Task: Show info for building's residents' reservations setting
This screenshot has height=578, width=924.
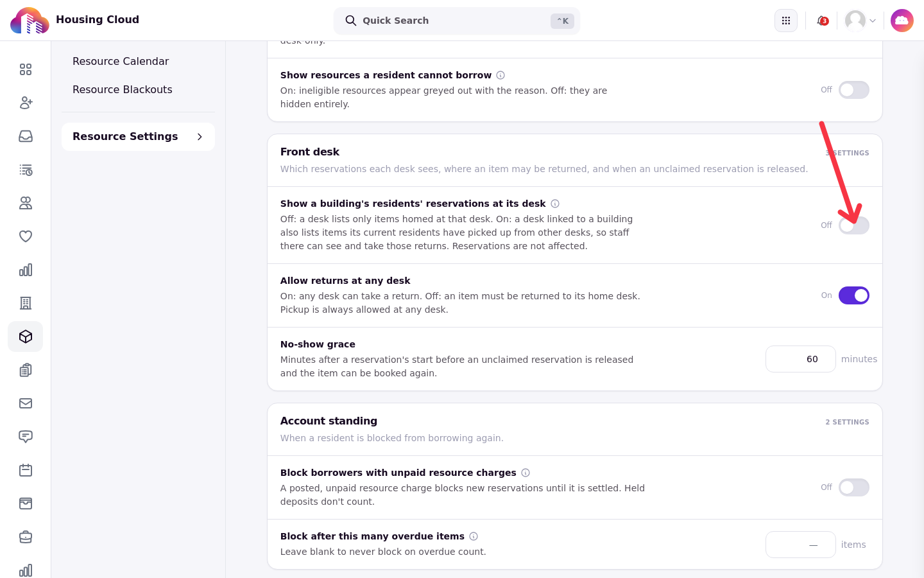Action: pos(555,204)
